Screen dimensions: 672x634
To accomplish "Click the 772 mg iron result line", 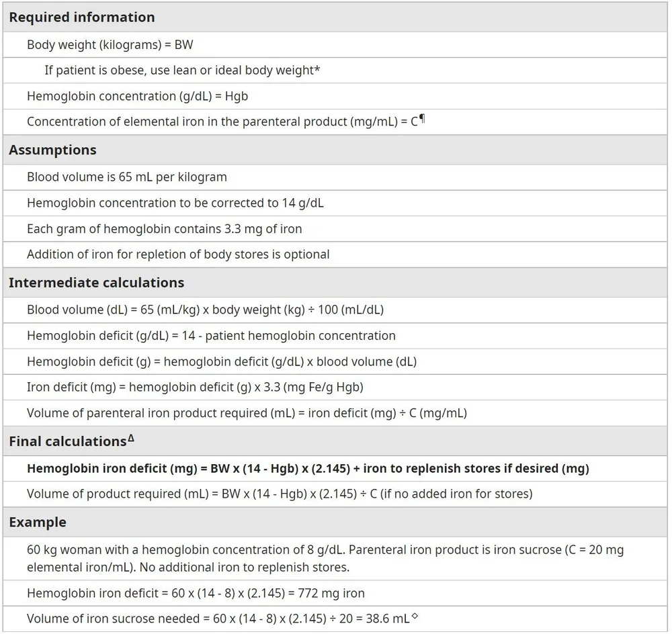I will pos(196,593).
